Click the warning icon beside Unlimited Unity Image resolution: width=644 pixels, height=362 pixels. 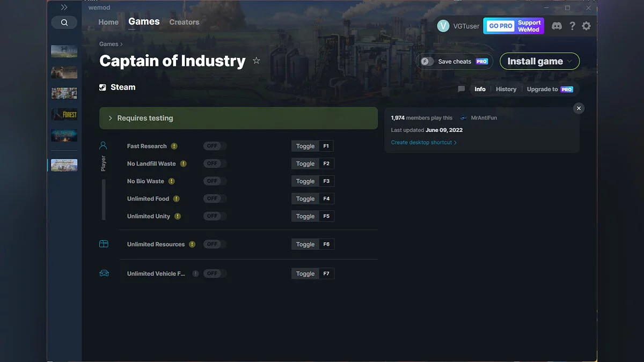[177, 217]
